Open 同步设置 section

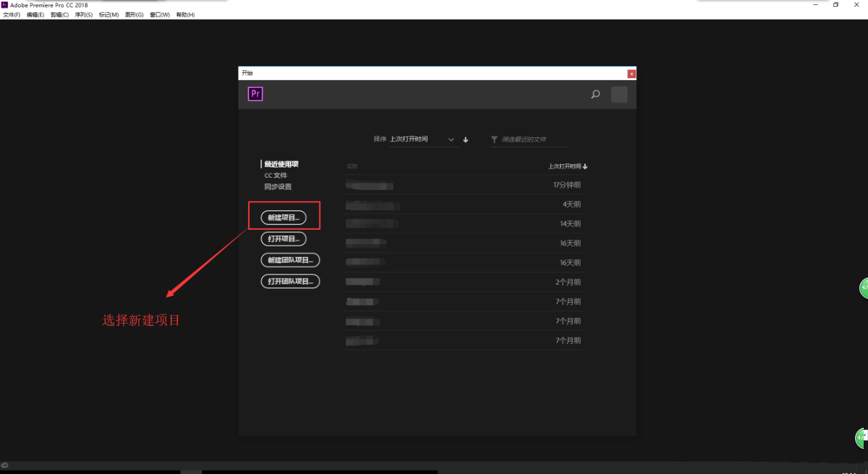[x=278, y=187]
